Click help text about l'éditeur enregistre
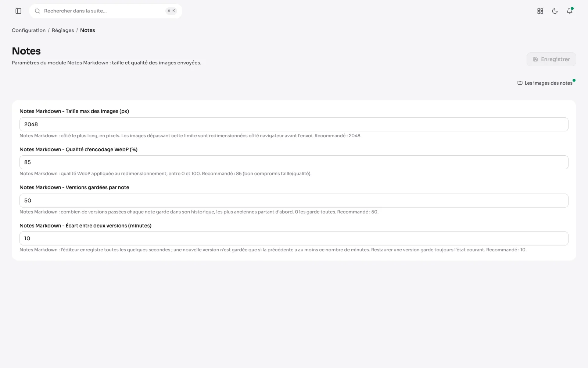 (x=273, y=250)
